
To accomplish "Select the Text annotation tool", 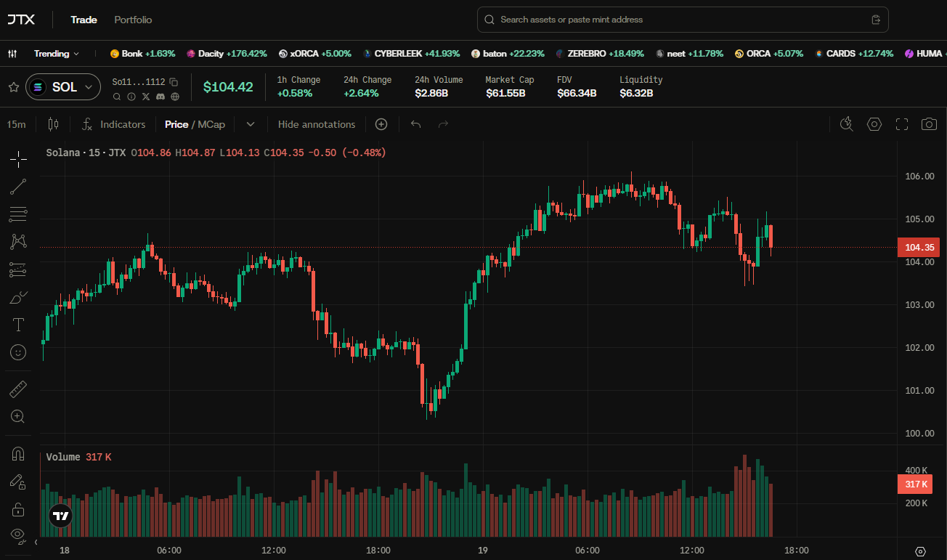I will (18, 324).
